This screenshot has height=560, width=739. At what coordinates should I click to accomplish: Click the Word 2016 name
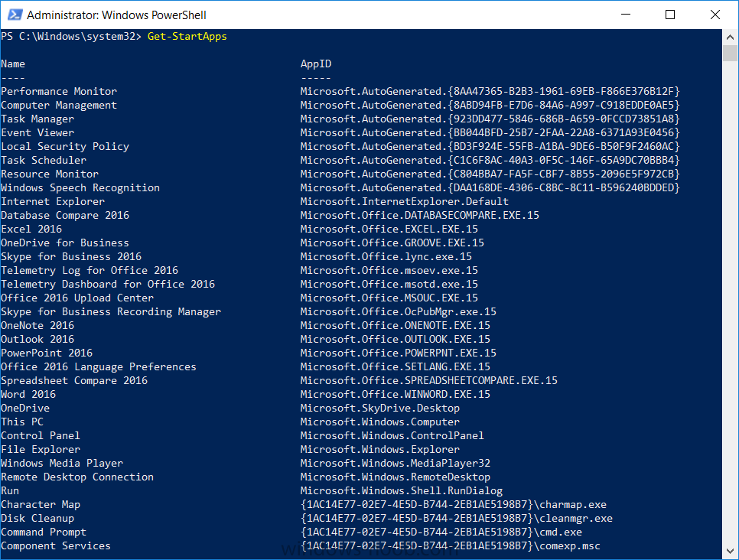pyautogui.click(x=28, y=394)
